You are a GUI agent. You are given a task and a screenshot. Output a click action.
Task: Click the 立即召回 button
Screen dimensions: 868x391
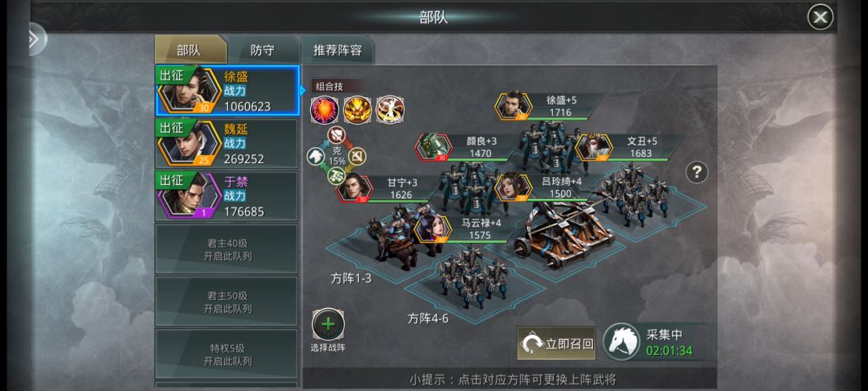(556, 344)
